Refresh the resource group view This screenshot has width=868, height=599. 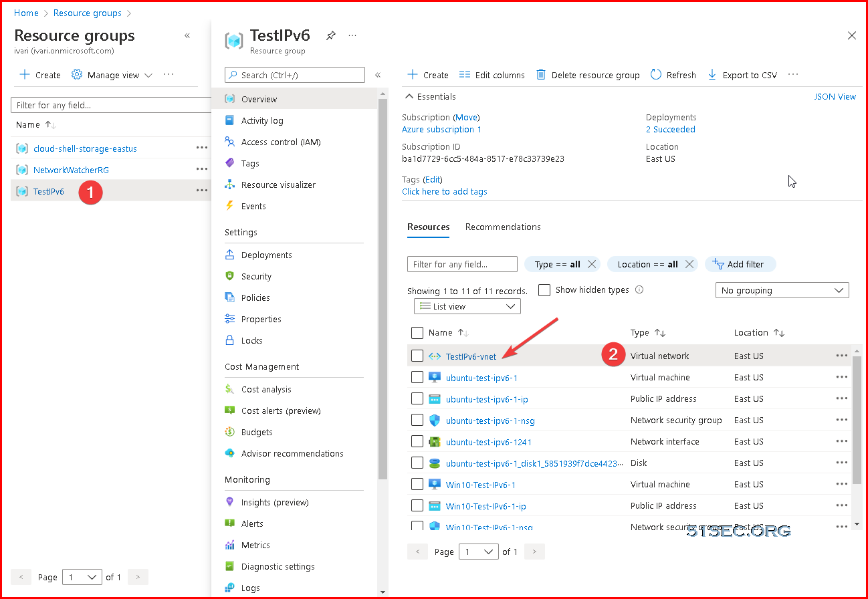coord(673,75)
